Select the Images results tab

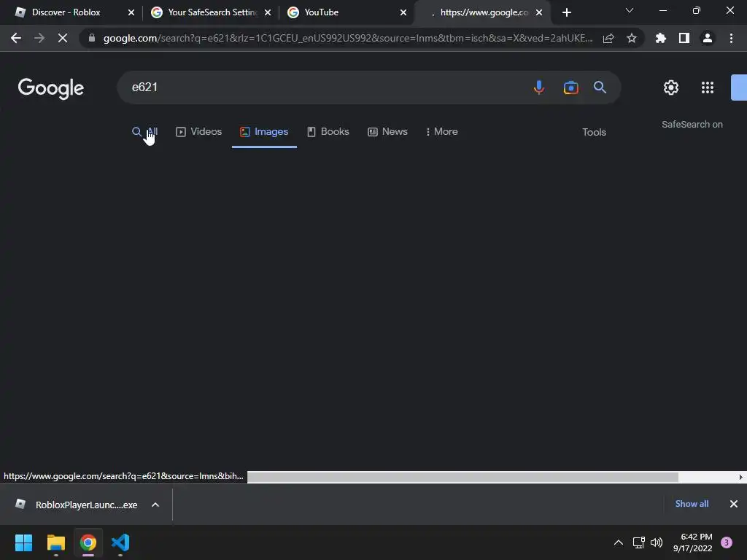tap(264, 131)
